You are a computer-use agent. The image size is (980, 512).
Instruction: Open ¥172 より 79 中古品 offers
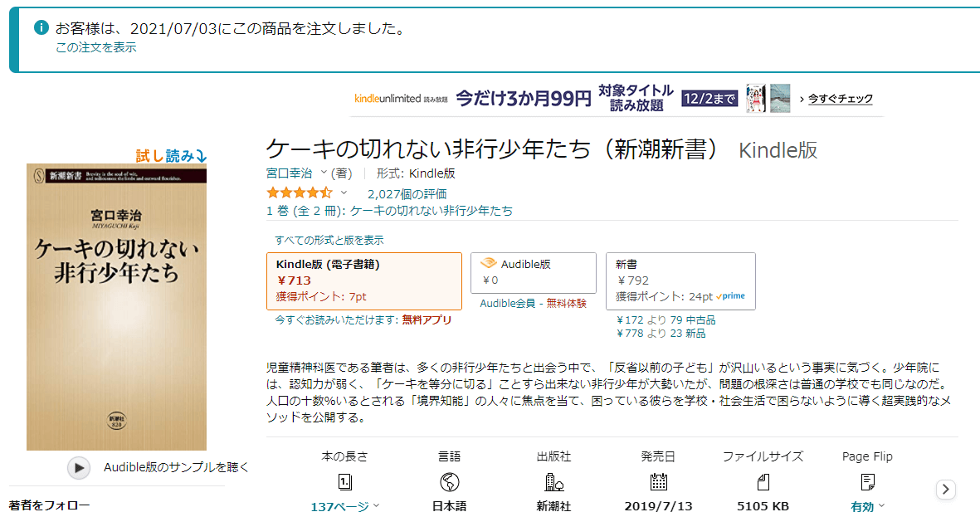(x=666, y=320)
